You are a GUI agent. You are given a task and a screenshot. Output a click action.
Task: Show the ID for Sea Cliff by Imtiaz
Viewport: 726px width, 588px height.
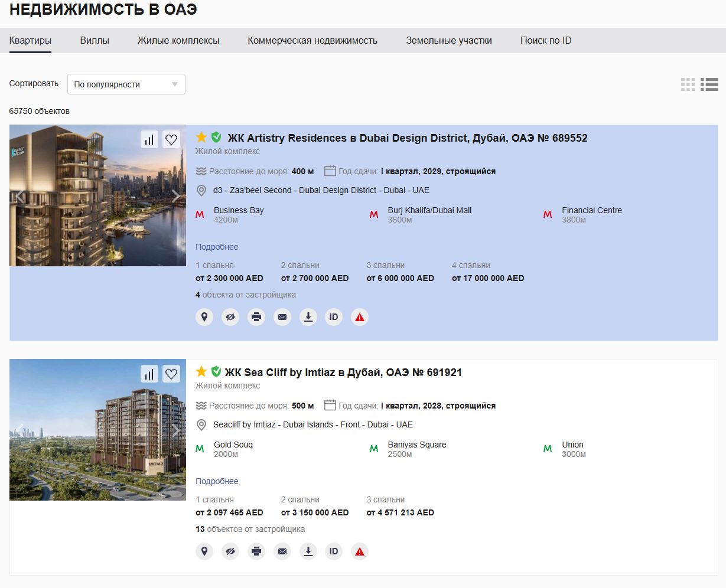click(334, 551)
